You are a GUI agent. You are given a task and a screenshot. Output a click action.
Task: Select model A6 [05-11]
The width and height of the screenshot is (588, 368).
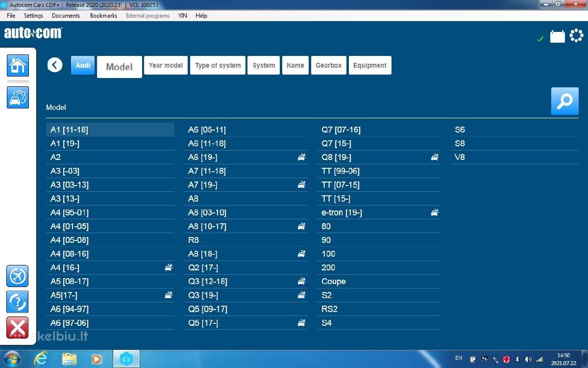point(246,130)
